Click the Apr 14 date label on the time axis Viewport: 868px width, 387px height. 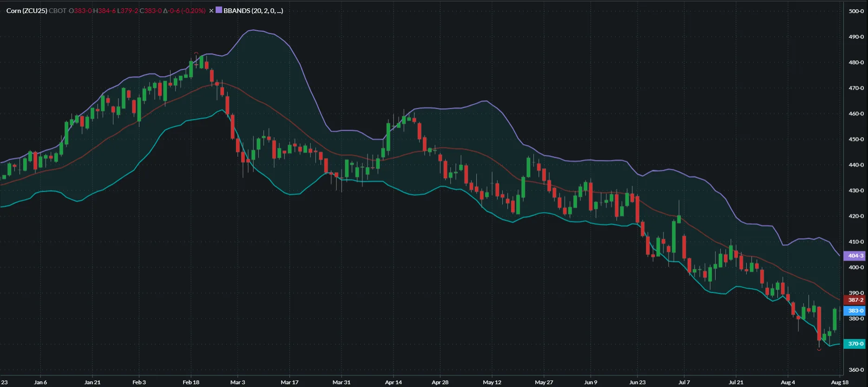pyautogui.click(x=393, y=382)
